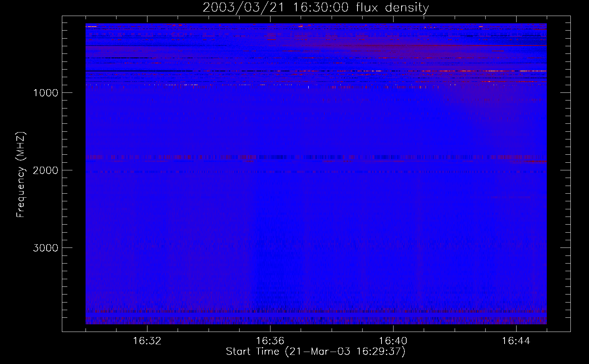Click the 16:36 time tick label
The height and width of the screenshot is (364, 589).
270,341
